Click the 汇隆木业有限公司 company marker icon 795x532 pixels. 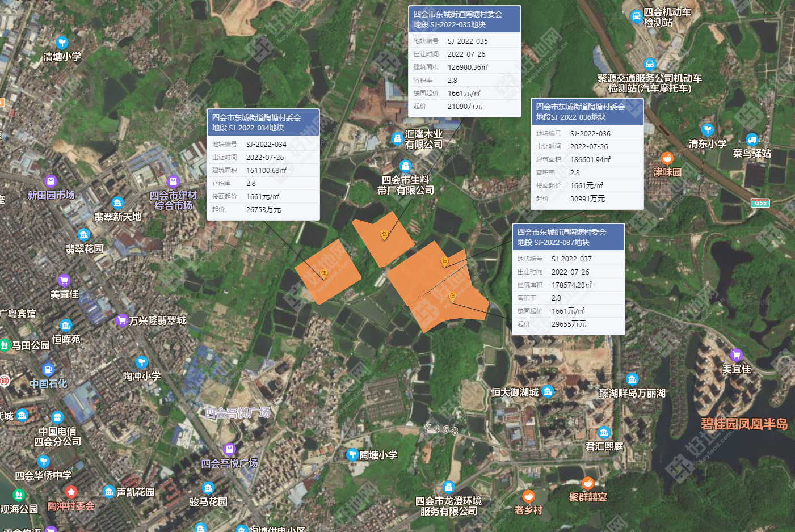click(x=398, y=139)
